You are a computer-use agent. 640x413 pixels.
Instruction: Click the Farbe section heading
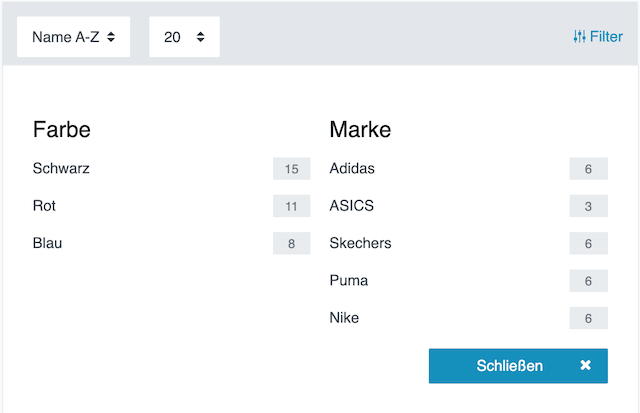click(62, 129)
